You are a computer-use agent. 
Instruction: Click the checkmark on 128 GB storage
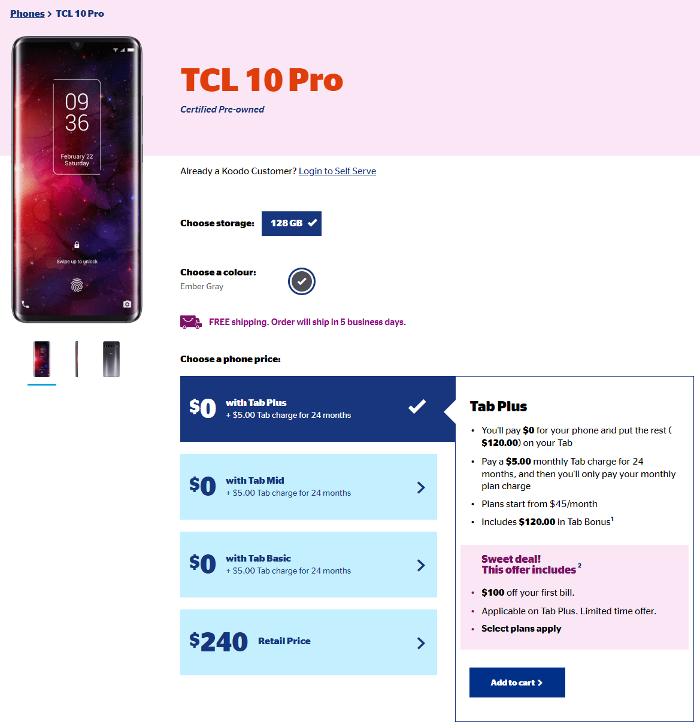click(x=312, y=223)
